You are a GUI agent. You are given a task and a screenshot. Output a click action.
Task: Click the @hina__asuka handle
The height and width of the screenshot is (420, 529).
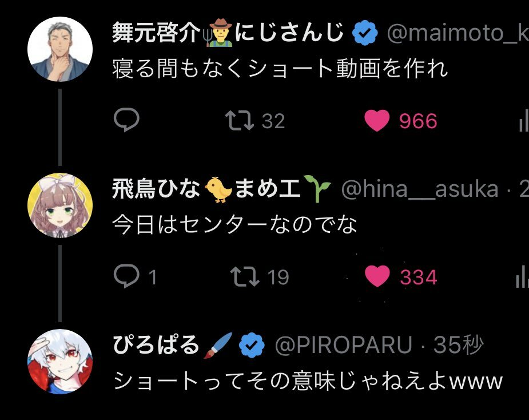click(x=420, y=189)
